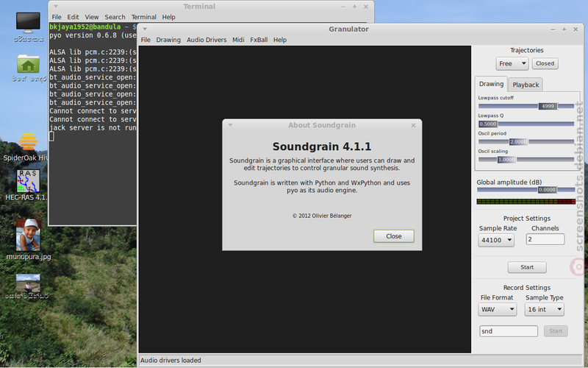The height and width of the screenshot is (368, 588).
Task: Minimize the Granulator window
Action: click(553, 29)
